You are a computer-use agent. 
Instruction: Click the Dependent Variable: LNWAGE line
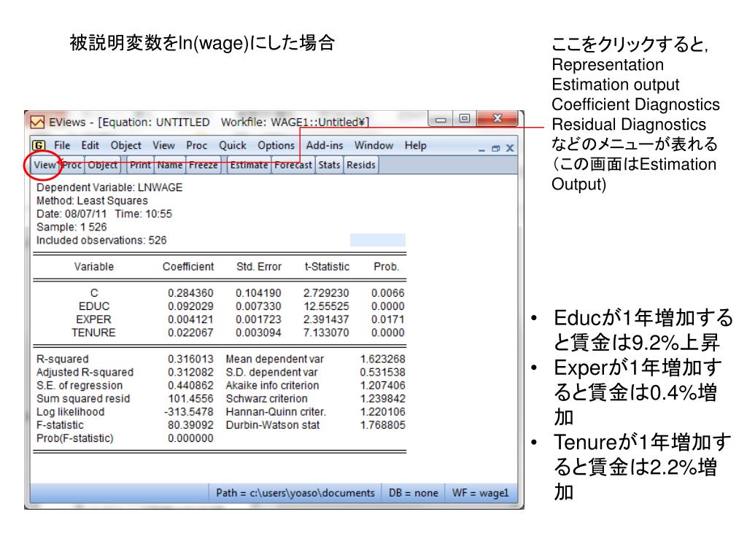109,187
